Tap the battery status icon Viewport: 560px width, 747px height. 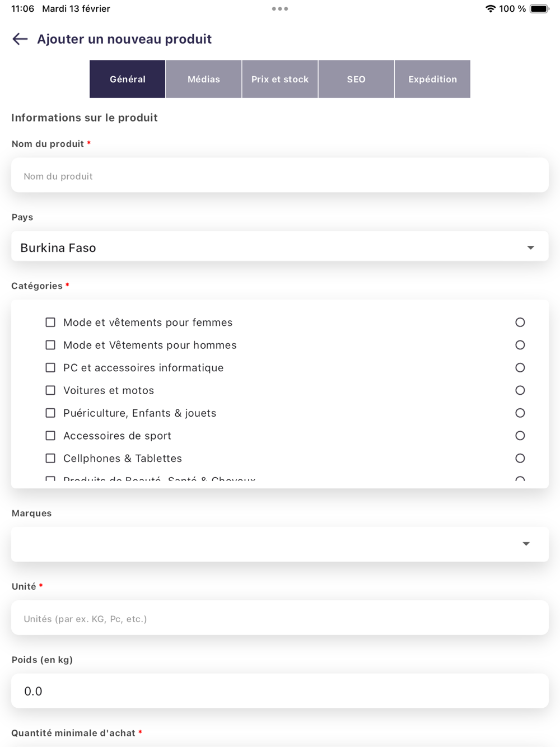point(539,9)
